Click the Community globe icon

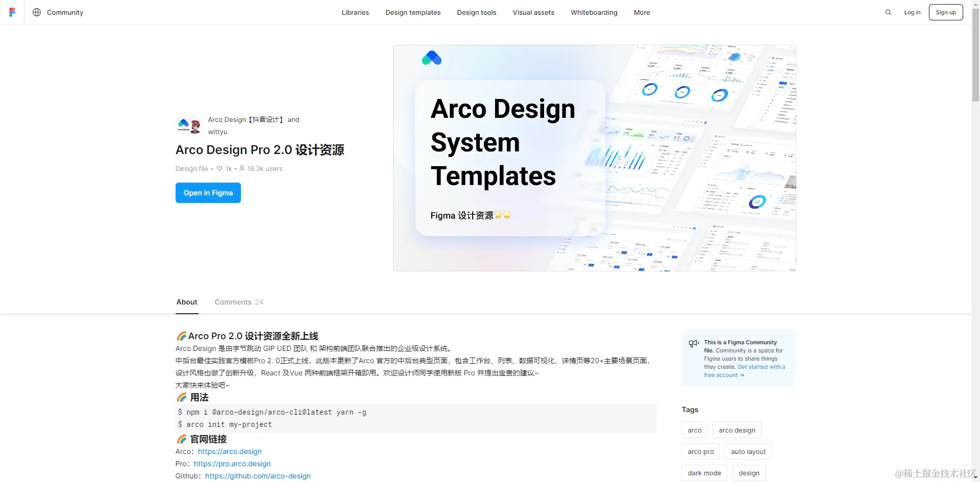pos(37,12)
